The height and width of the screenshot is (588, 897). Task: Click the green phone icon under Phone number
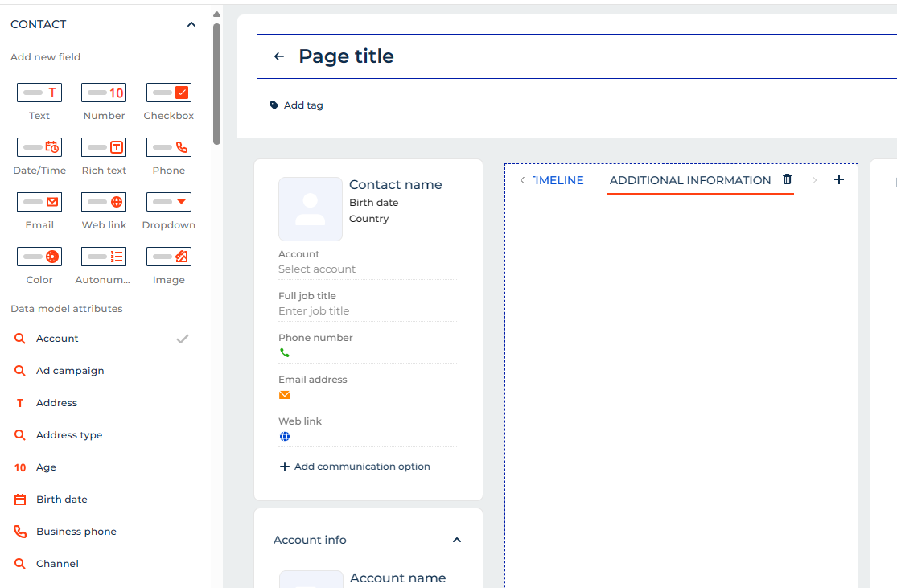[284, 353]
